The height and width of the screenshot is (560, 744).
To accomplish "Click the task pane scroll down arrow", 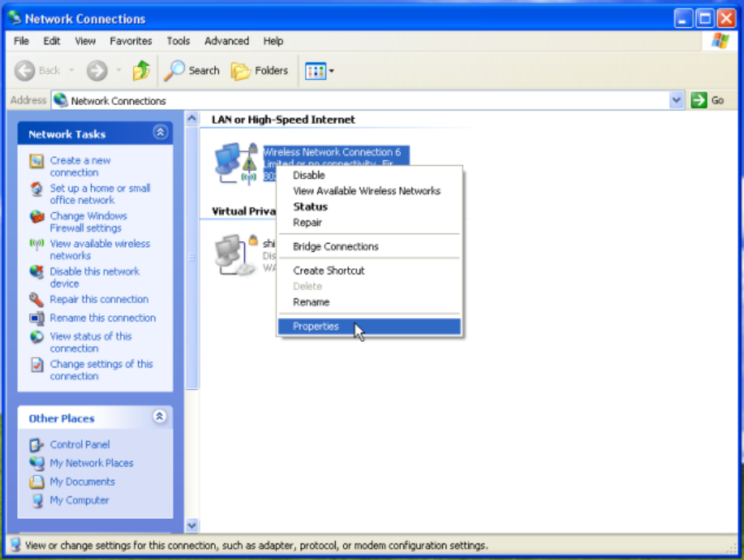I will pos(192,525).
